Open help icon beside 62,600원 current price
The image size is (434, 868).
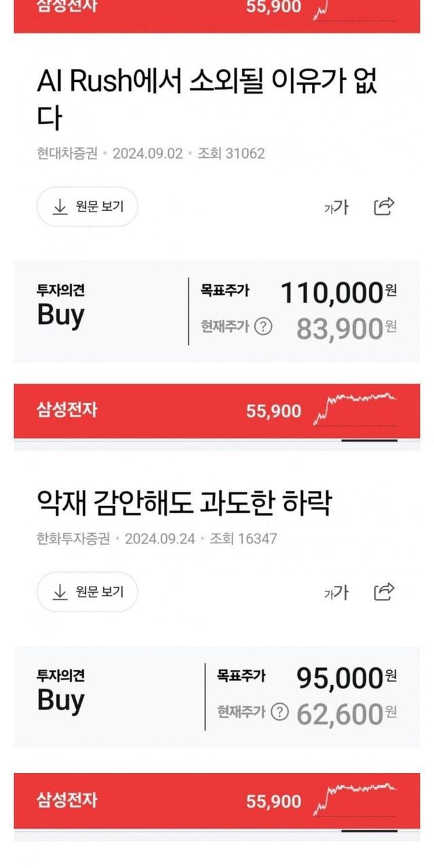point(279,712)
